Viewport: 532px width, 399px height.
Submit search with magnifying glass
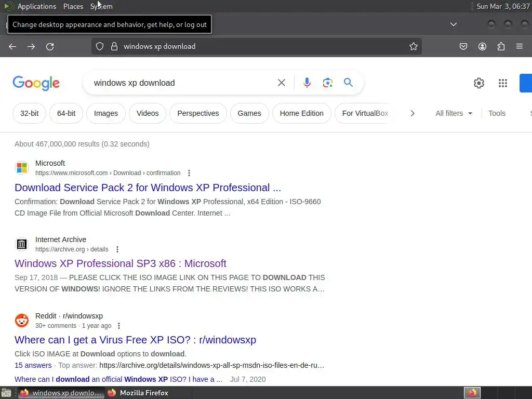[x=348, y=83]
